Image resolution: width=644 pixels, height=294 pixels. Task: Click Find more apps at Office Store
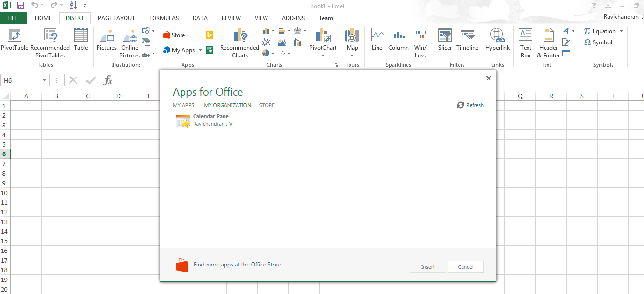[237, 265]
